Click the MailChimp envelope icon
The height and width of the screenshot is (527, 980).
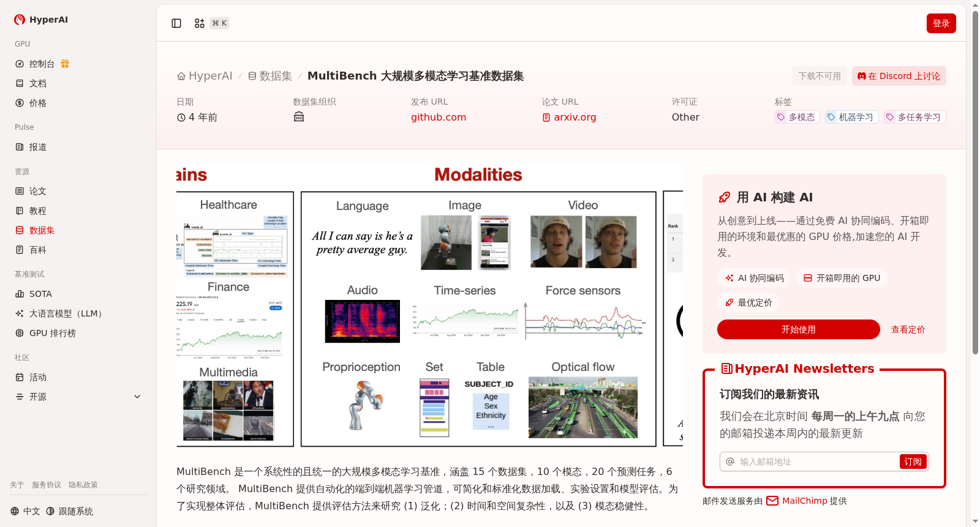tap(772, 501)
